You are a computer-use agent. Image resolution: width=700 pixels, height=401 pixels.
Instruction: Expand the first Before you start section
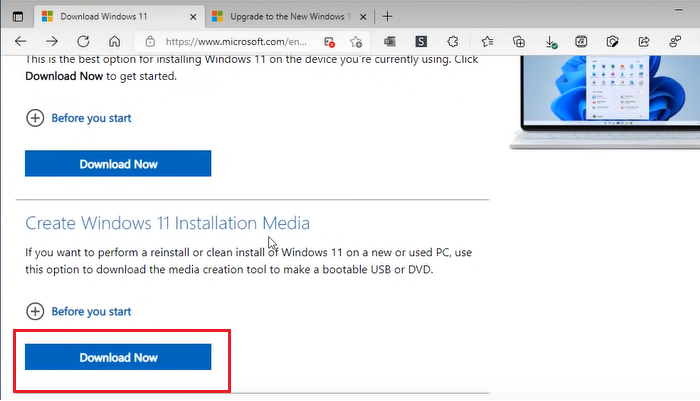coord(79,118)
